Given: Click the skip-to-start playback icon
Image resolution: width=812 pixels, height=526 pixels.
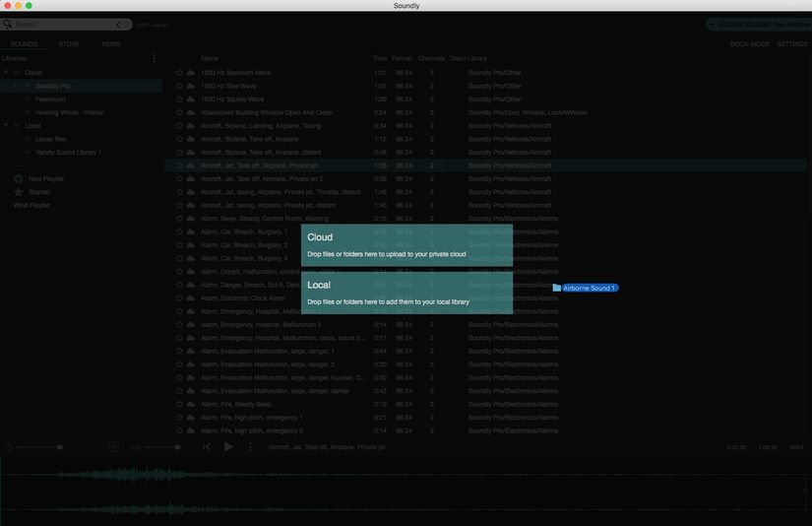Looking at the screenshot, I should point(207,447).
